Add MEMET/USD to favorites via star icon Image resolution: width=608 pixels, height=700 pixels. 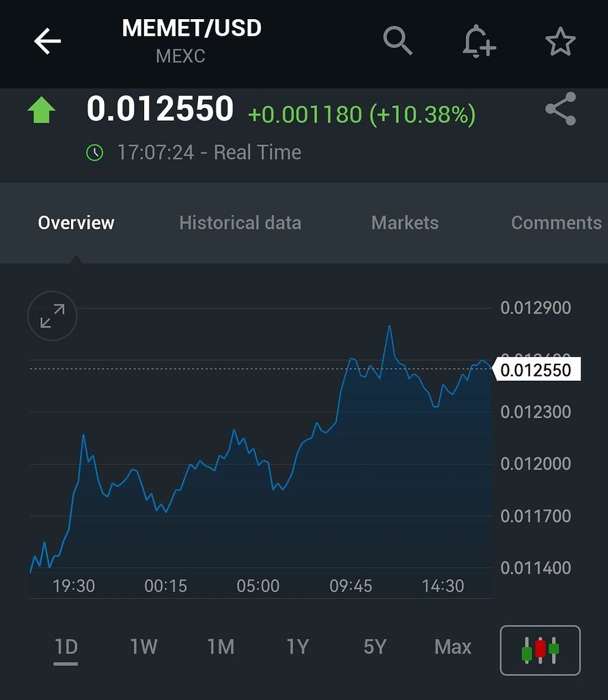pyautogui.click(x=560, y=41)
